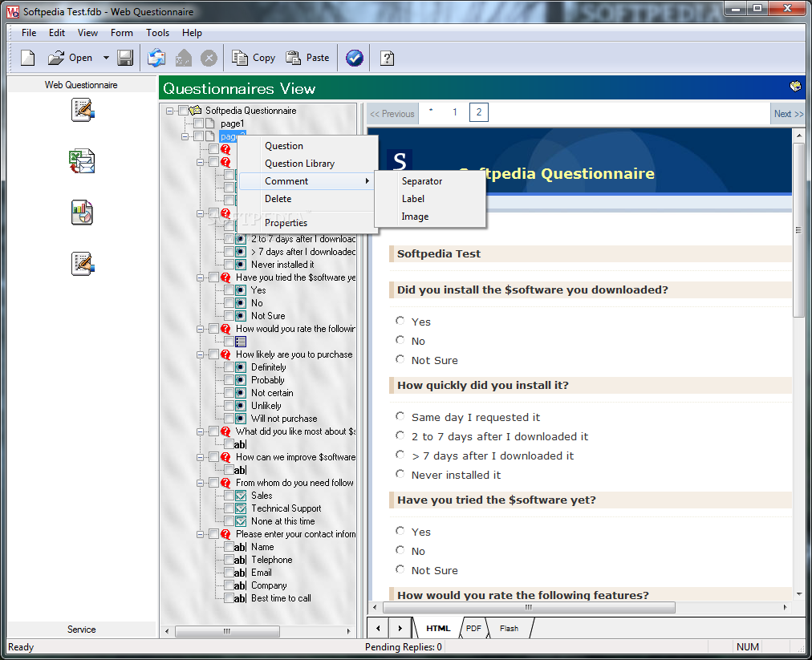Select 'Never installed it' radio in preview
Viewport: 812px width, 660px height.
click(400, 474)
